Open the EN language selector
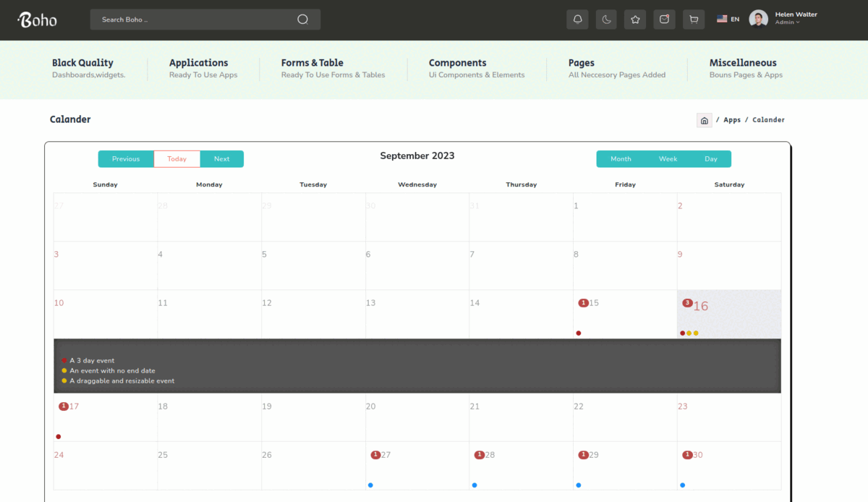The image size is (868, 502). click(x=728, y=20)
